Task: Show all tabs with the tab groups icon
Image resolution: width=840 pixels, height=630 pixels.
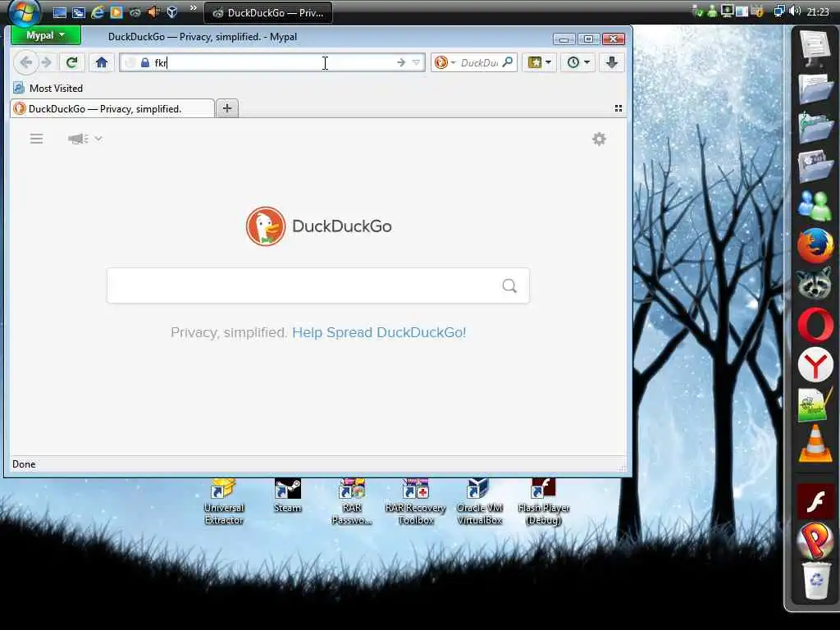Action: point(619,108)
